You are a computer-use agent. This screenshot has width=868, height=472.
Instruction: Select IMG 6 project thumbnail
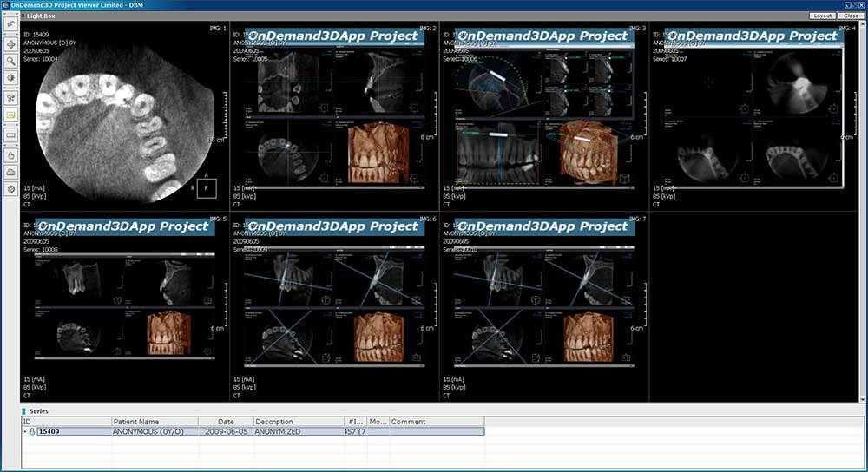[x=335, y=307]
